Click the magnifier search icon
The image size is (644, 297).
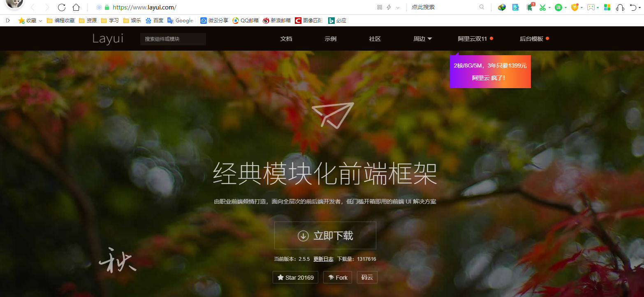482,7
